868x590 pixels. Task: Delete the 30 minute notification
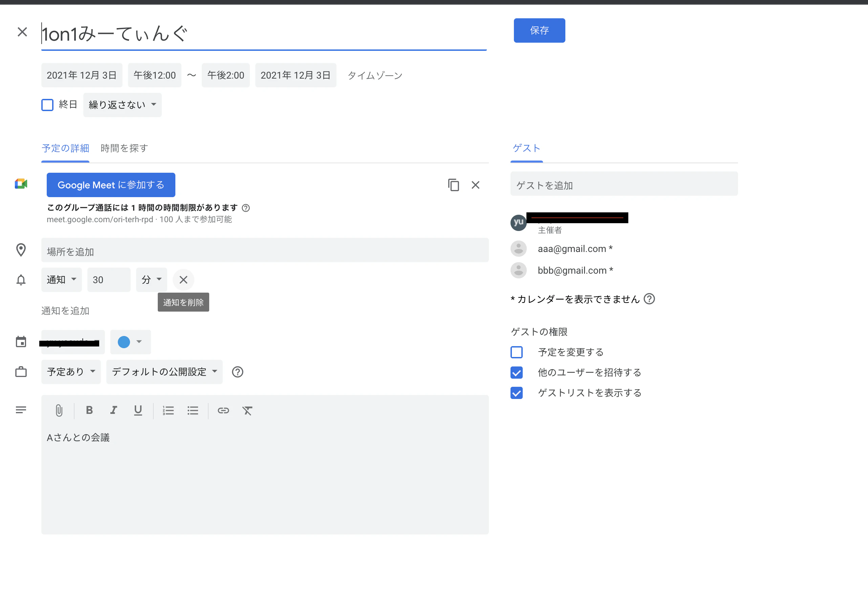point(183,279)
